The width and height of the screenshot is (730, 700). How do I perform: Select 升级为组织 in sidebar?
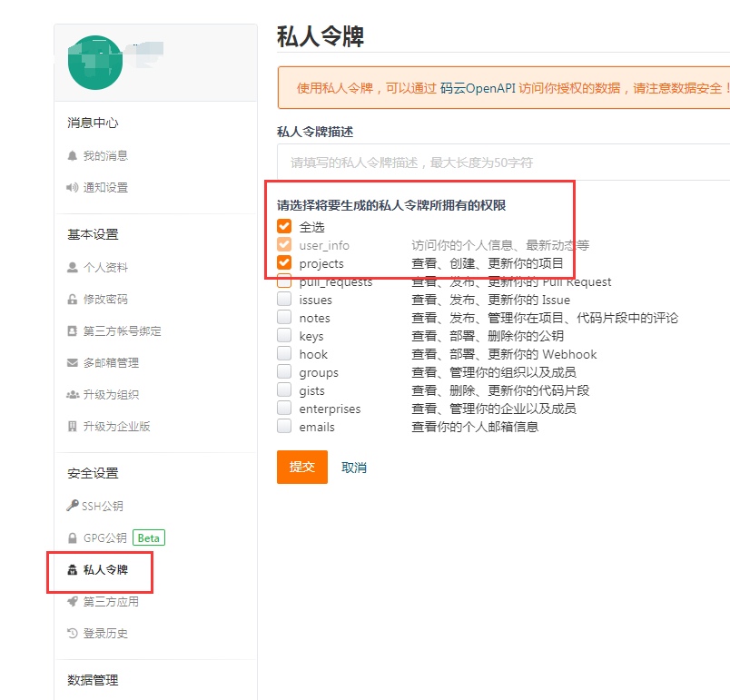coord(112,395)
